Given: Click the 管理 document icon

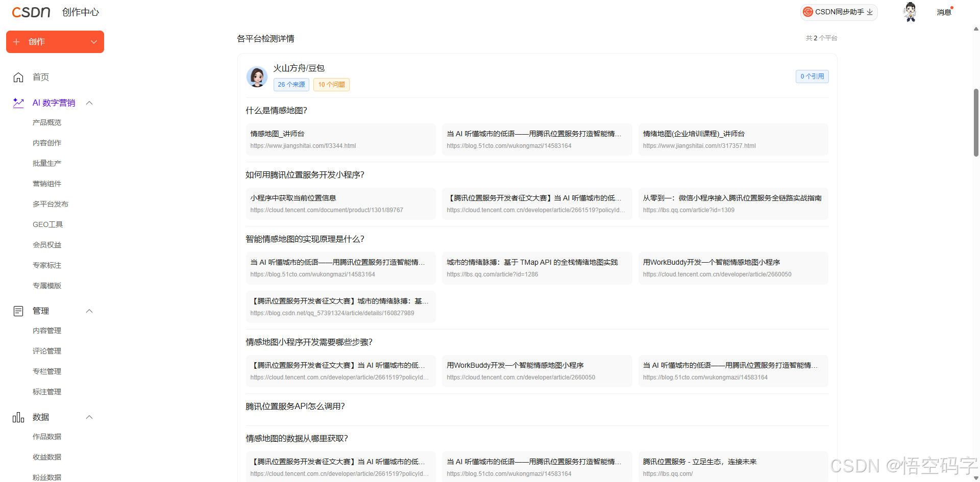Looking at the screenshot, I should tap(18, 311).
